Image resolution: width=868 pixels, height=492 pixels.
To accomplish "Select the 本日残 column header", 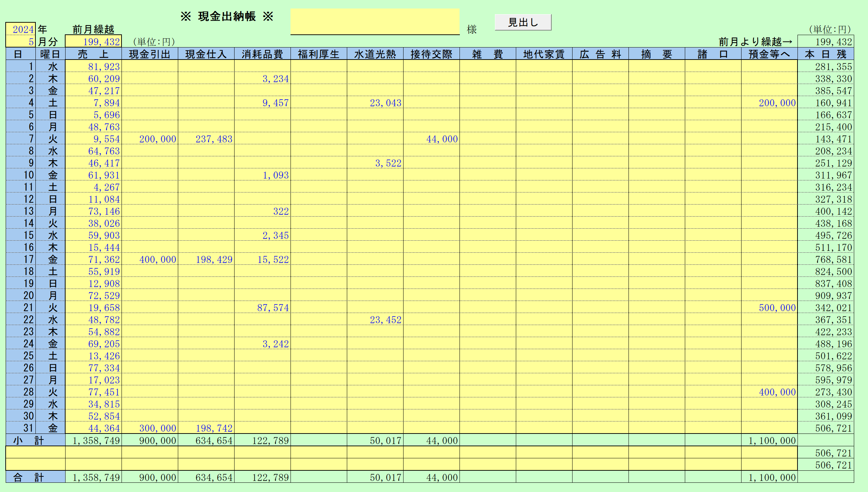I will pyautogui.click(x=826, y=54).
